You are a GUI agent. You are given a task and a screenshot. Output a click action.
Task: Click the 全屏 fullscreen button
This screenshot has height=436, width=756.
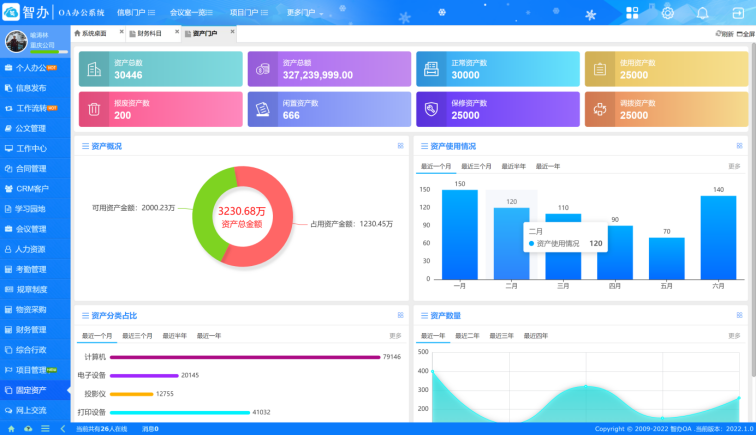point(746,34)
